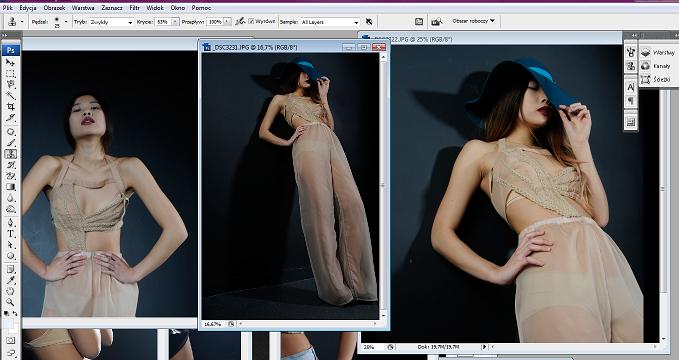Toggle the Wyrównaj checkbox

pyautogui.click(x=251, y=21)
